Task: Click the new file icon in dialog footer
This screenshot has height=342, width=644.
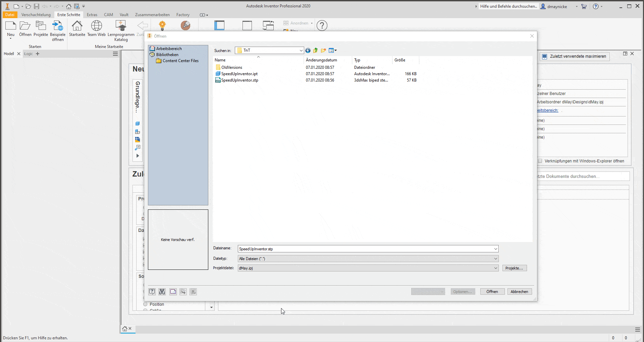Action: coord(173,292)
